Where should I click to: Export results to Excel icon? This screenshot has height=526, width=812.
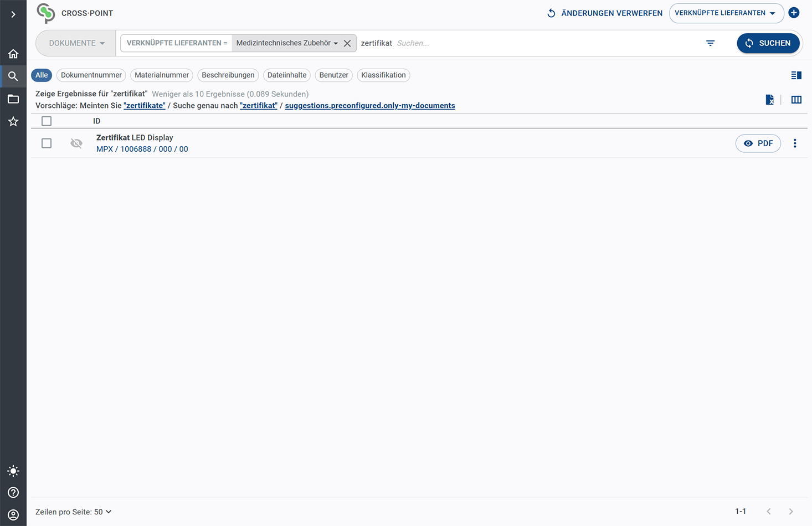coord(769,100)
